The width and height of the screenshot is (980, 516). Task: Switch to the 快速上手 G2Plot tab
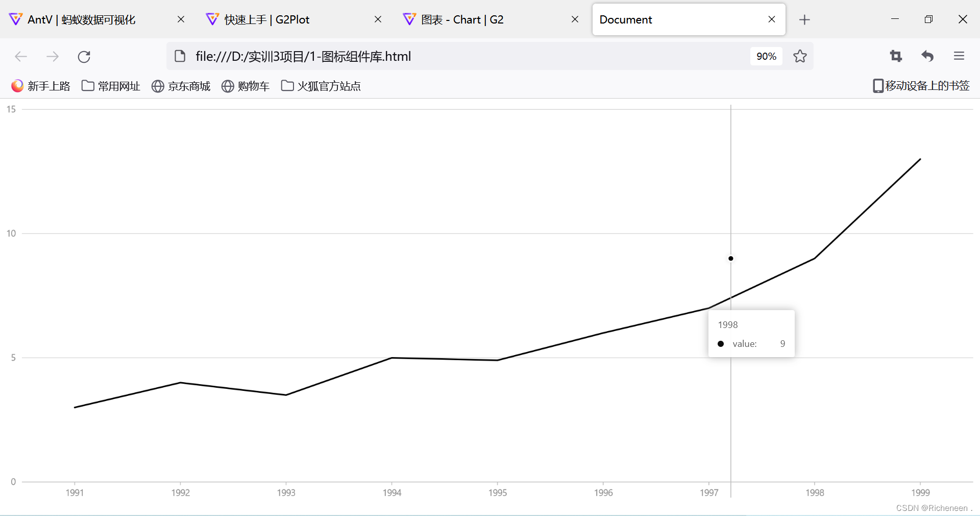[x=265, y=19]
